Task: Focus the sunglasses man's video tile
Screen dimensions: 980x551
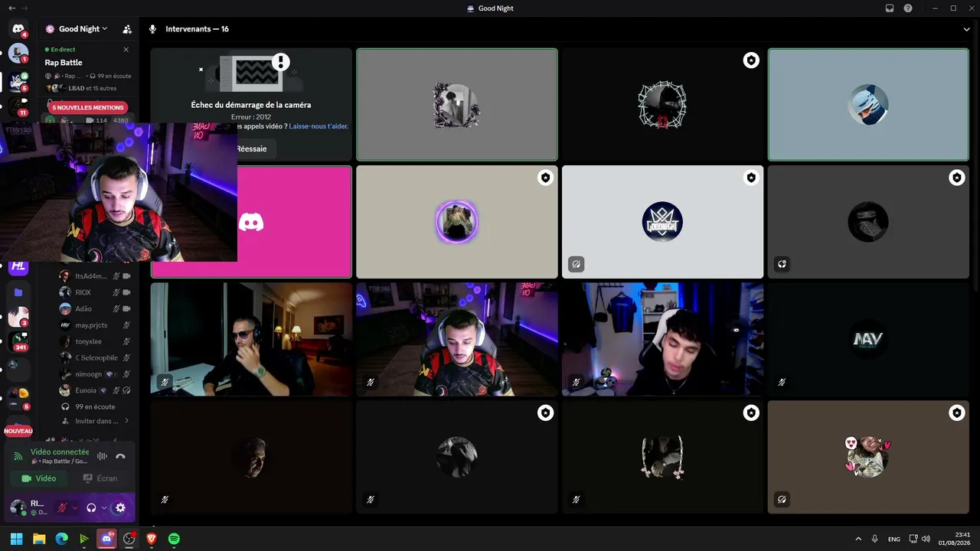Action: 251,340
